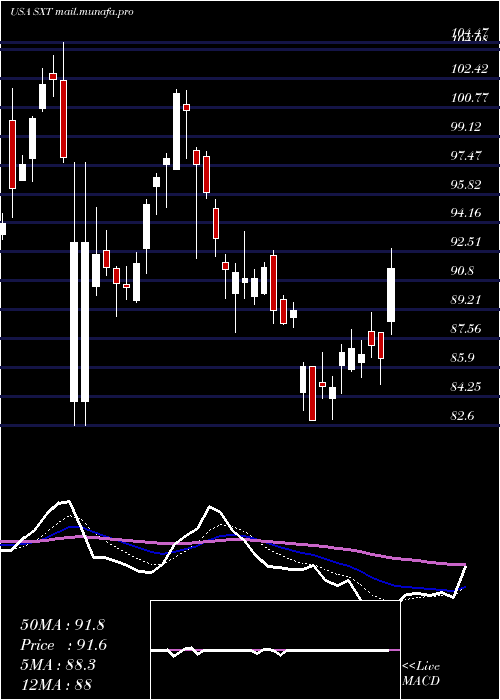Click the MACD inset chart panel
This screenshot has height=700, width=500.
pyautogui.click(x=275, y=650)
